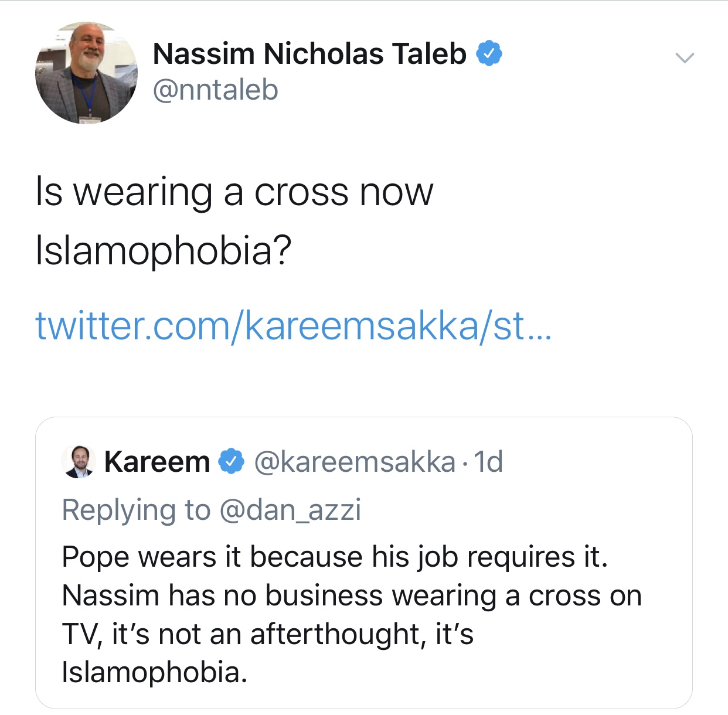This screenshot has height=715, width=728.
Task: Click the Kareem display name
Action: [157, 462]
